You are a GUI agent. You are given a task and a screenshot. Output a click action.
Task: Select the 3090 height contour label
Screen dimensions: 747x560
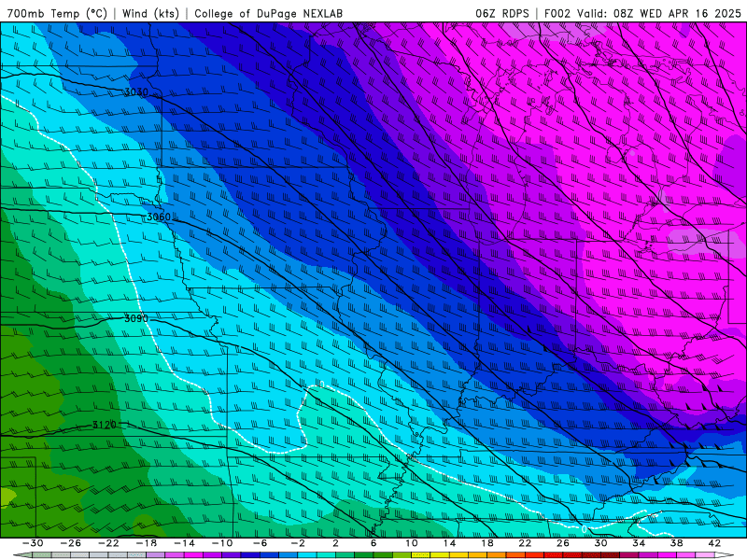coord(136,318)
